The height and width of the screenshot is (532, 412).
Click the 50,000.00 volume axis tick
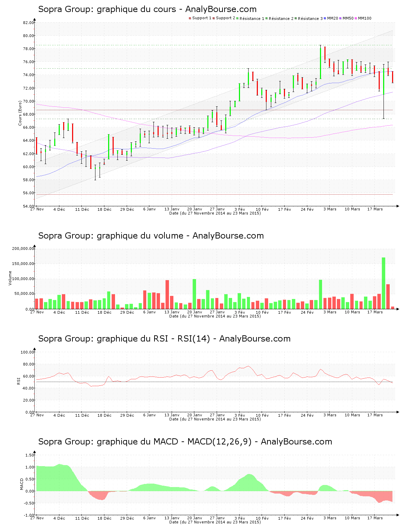(x=24, y=294)
